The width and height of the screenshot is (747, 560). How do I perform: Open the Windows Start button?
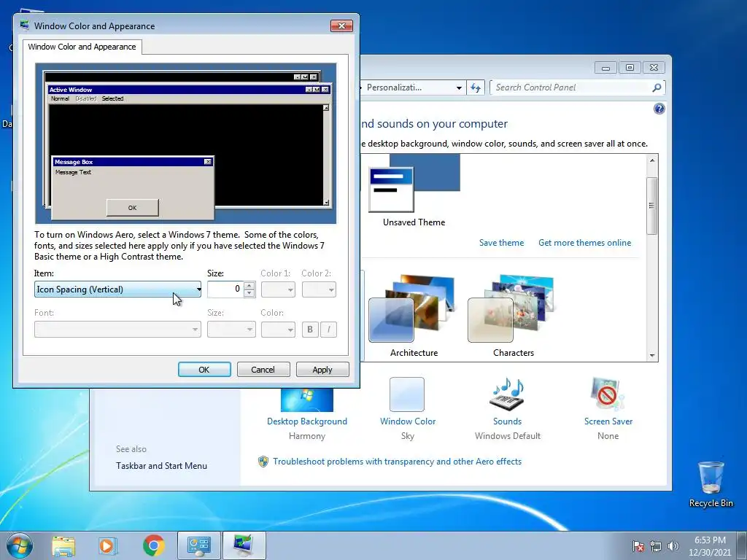pos(20,545)
